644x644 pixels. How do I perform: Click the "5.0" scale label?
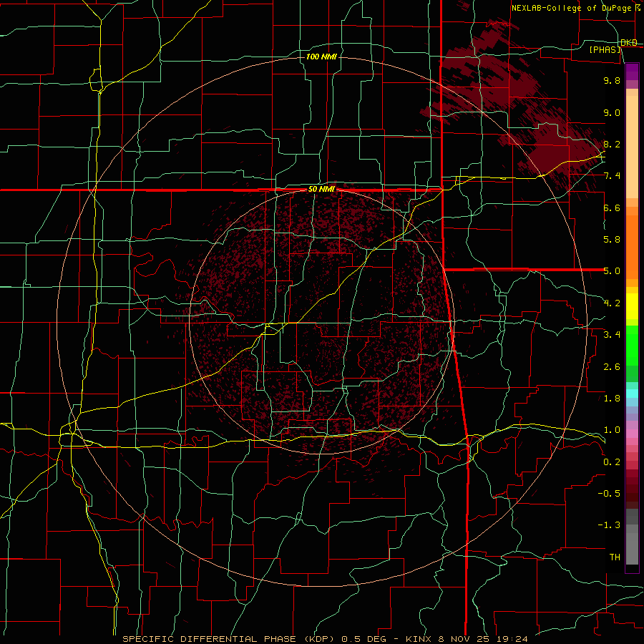tap(612, 271)
